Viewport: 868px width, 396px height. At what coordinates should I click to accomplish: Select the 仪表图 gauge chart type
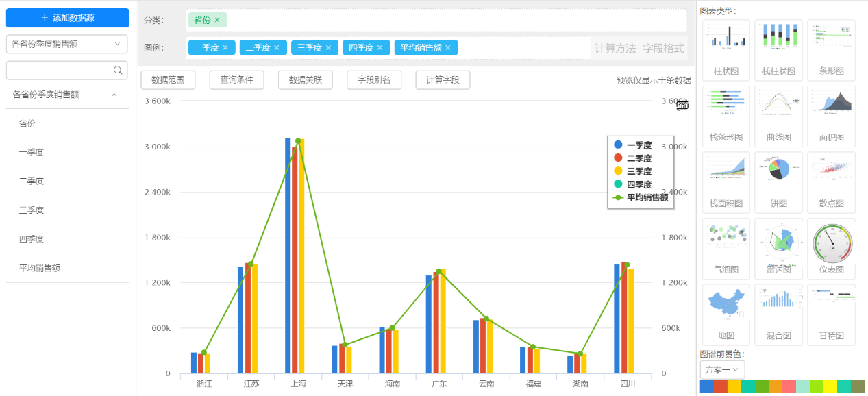point(831,247)
